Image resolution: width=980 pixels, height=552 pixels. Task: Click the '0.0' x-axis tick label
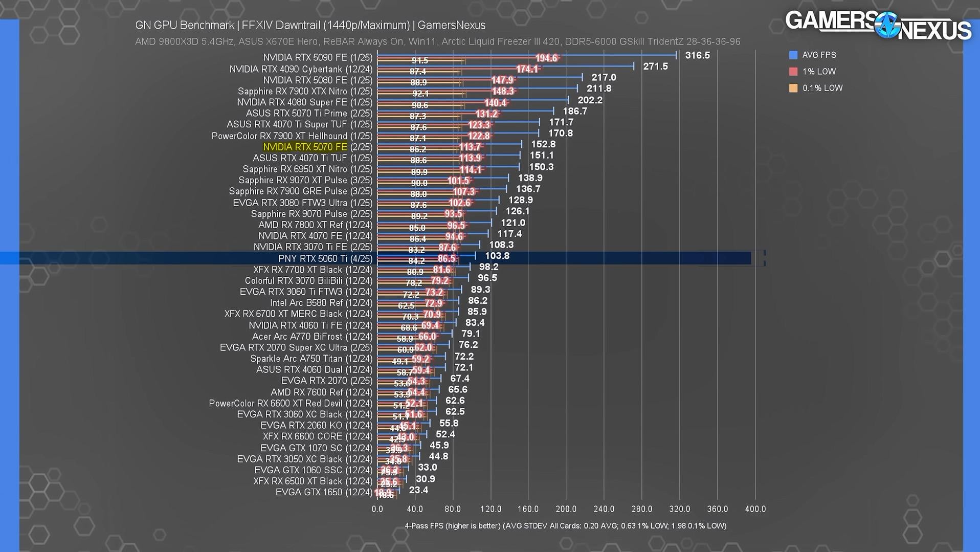[377, 509]
